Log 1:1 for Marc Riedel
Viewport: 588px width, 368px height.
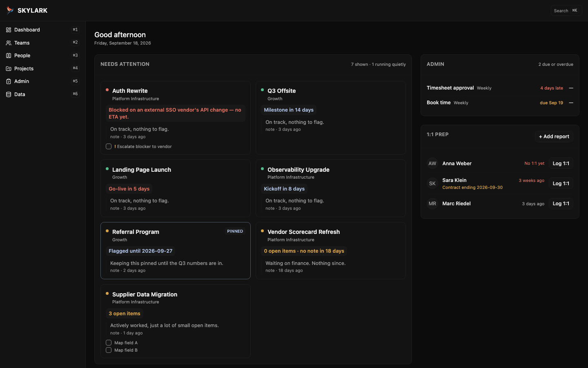561,204
